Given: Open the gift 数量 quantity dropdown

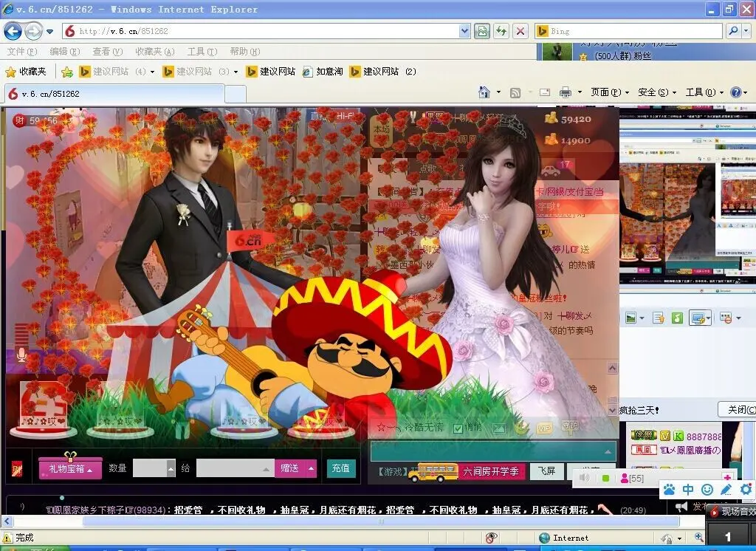Looking at the screenshot, I should (x=171, y=468).
